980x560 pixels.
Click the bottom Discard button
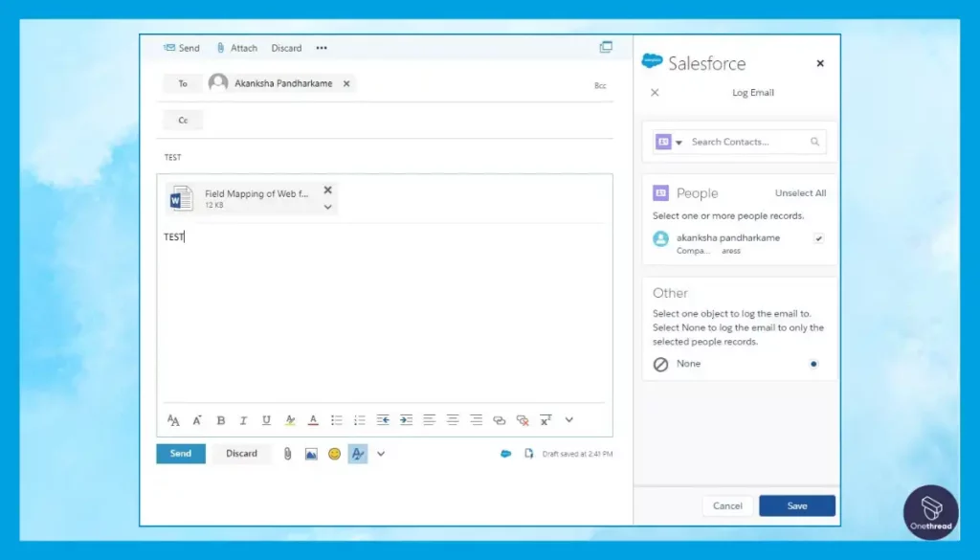(241, 454)
